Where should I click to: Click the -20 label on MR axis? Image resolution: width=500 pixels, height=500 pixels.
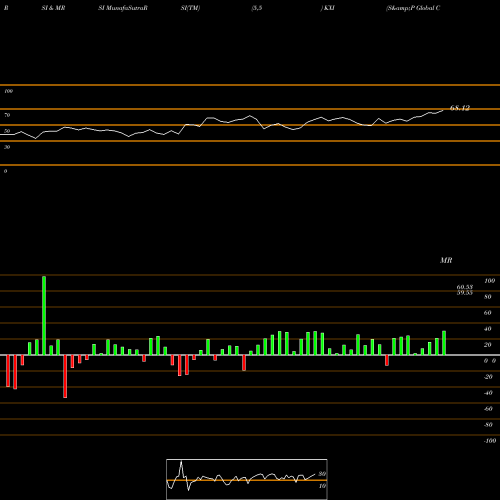click(488, 377)
